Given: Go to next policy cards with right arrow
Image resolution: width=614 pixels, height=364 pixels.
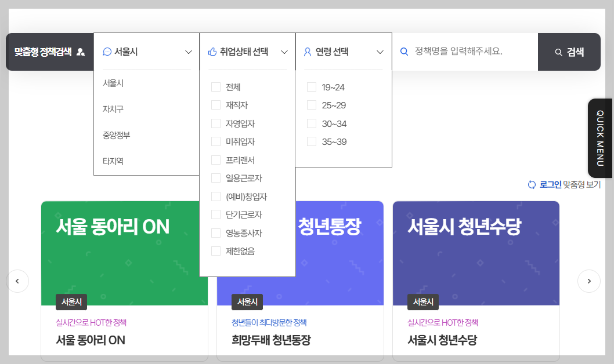Looking at the screenshot, I should click(589, 281).
